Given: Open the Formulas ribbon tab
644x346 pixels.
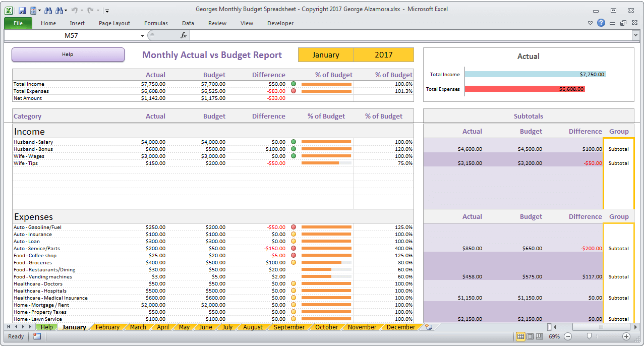Looking at the screenshot, I should tap(156, 23).
